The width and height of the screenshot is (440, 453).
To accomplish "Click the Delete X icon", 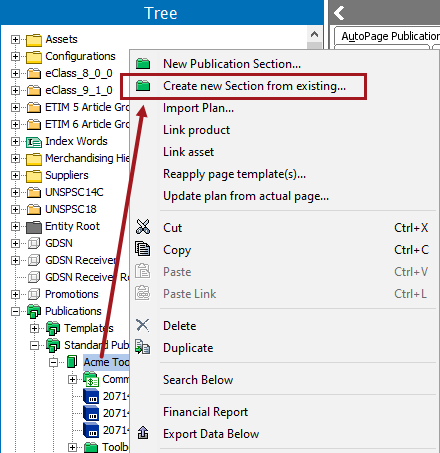I will tap(143, 325).
